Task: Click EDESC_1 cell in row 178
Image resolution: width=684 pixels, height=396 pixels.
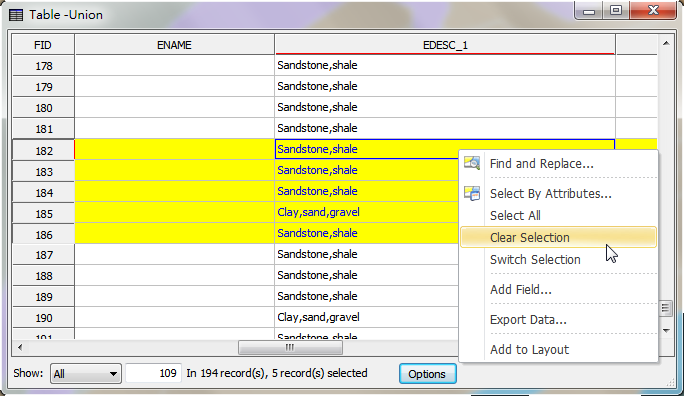Action: point(445,65)
